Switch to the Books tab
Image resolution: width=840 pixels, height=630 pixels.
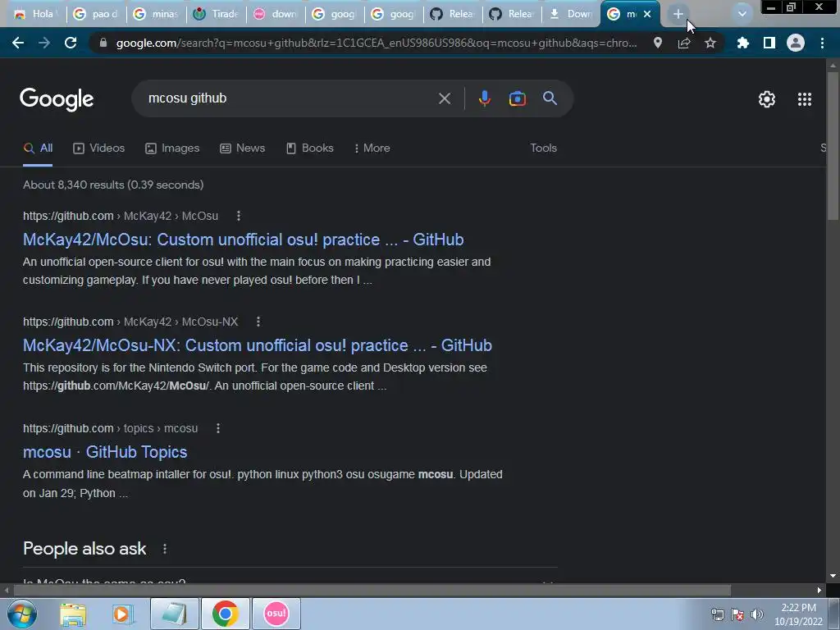click(309, 148)
